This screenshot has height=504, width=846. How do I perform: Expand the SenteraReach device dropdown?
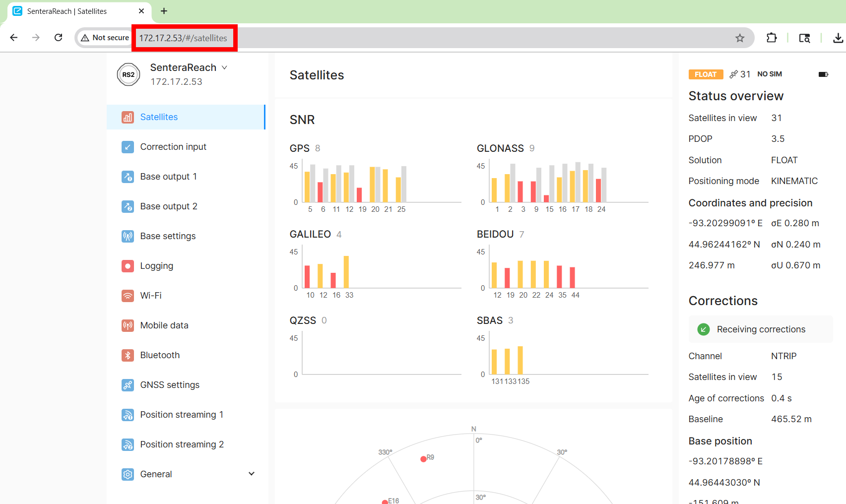[x=224, y=67]
